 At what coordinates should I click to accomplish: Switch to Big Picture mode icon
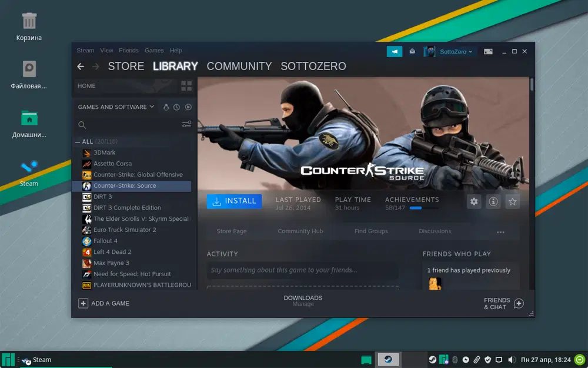click(x=488, y=51)
